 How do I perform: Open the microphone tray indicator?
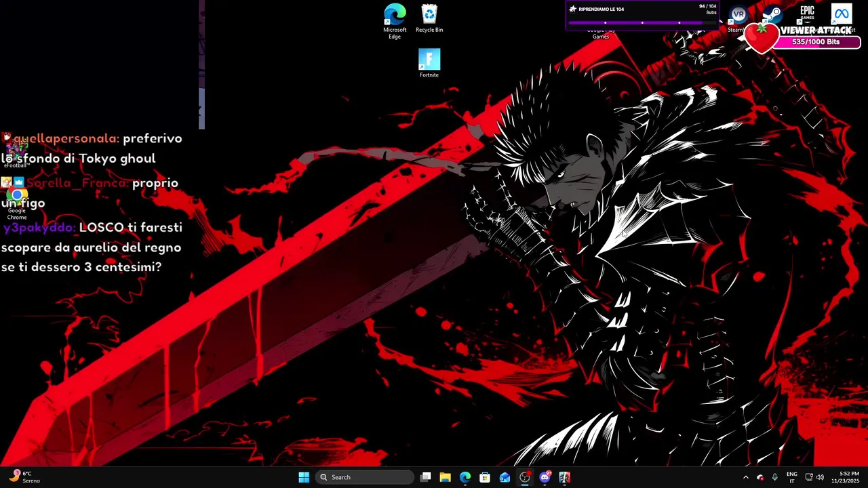[x=775, y=477]
